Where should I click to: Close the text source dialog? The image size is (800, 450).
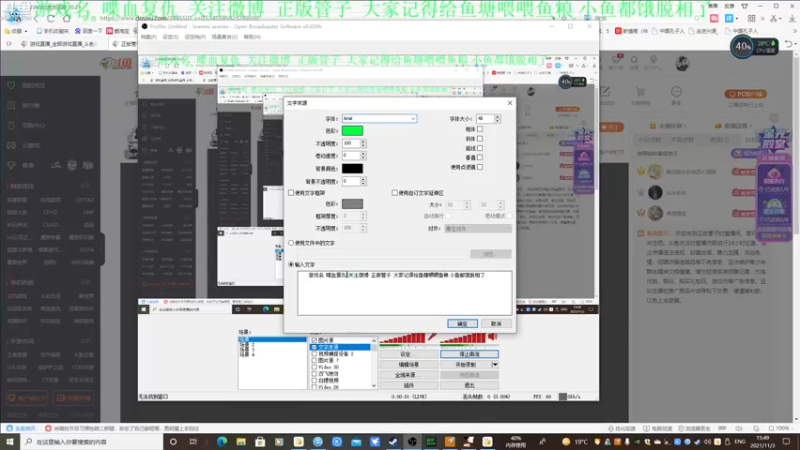510,103
